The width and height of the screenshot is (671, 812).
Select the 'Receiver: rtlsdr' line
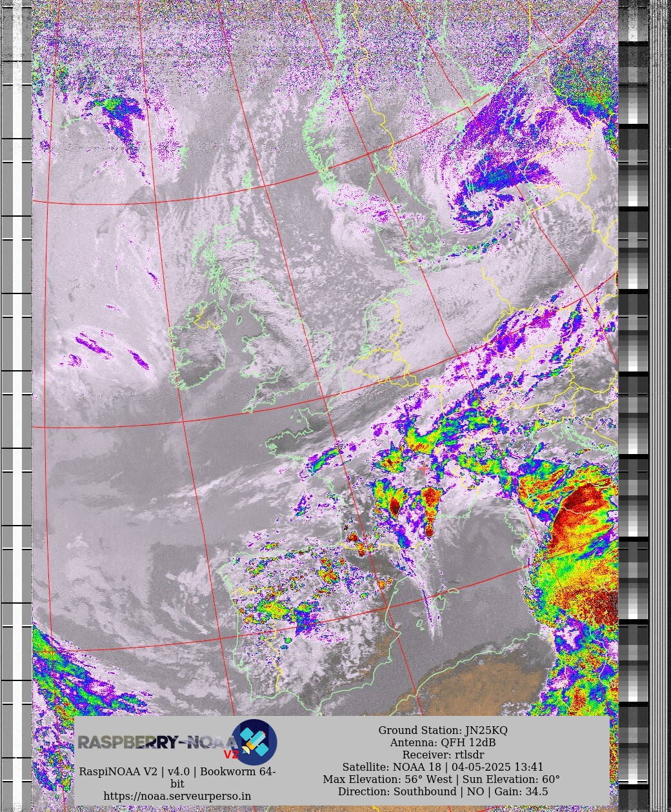pyautogui.click(x=443, y=755)
